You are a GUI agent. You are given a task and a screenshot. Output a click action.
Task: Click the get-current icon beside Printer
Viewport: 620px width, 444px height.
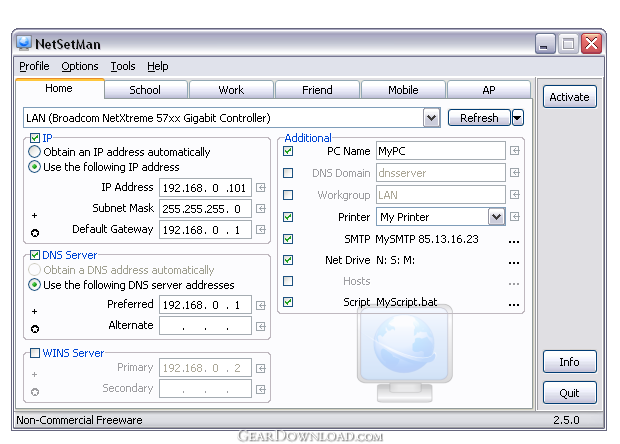click(x=514, y=217)
